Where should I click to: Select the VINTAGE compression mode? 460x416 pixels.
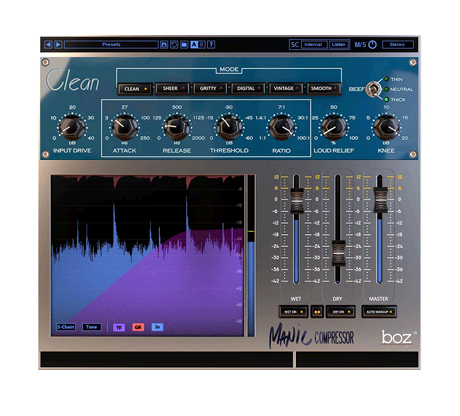coord(286,89)
